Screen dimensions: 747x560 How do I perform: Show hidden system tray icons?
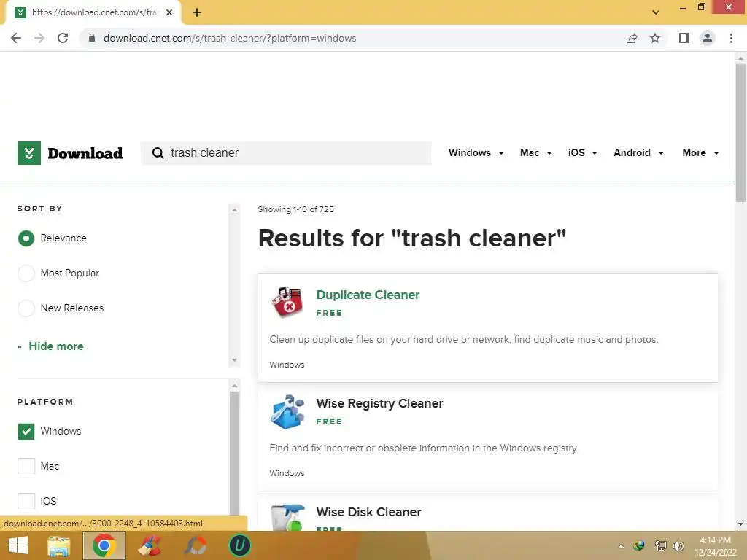(x=621, y=546)
